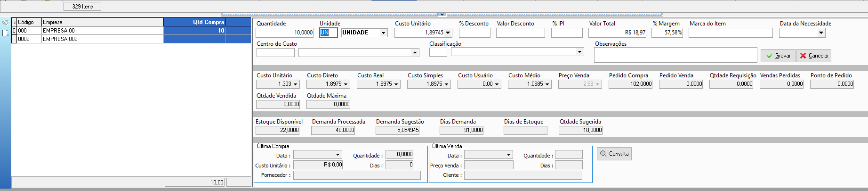Open the Última Compra Data date dropdown
The width and height of the screenshot is (868, 191).
tap(338, 155)
